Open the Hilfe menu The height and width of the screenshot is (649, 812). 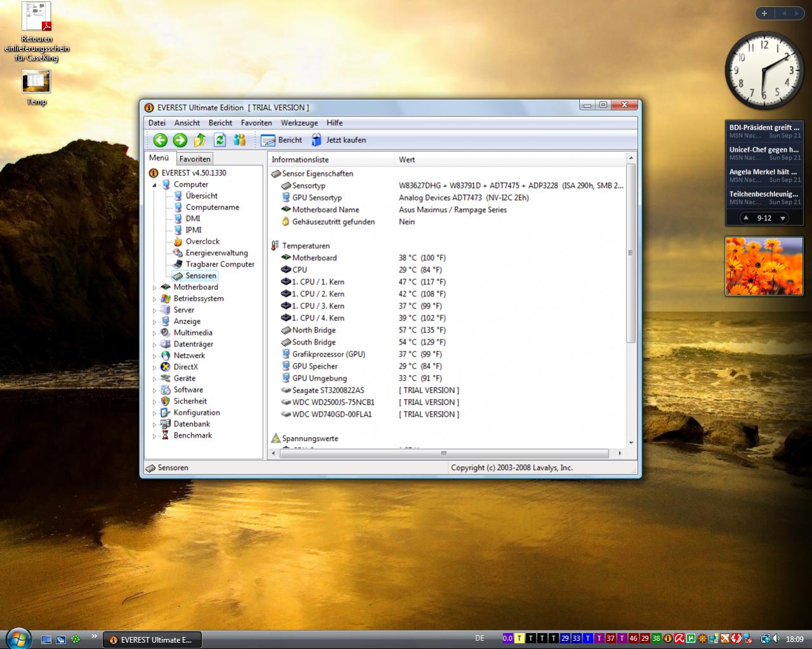point(335,123)
